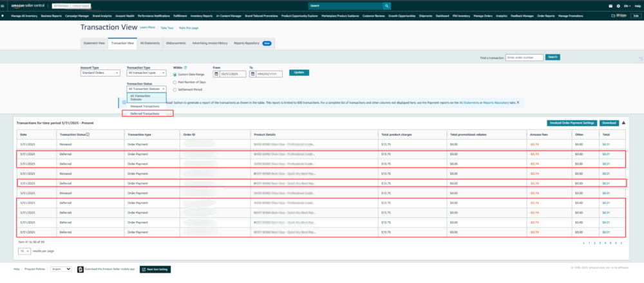The height and width of the screenshot is (283, 644).
Task: Open the To date calendar icon
Action: (x=252, y=74)
